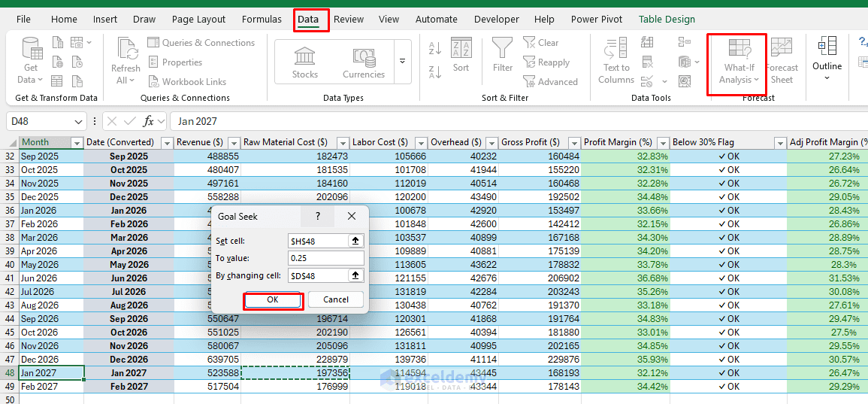Select the Stocks data type
Image resolution: width=868 pixels, height=404 pixels.
(x=305, y=62)
